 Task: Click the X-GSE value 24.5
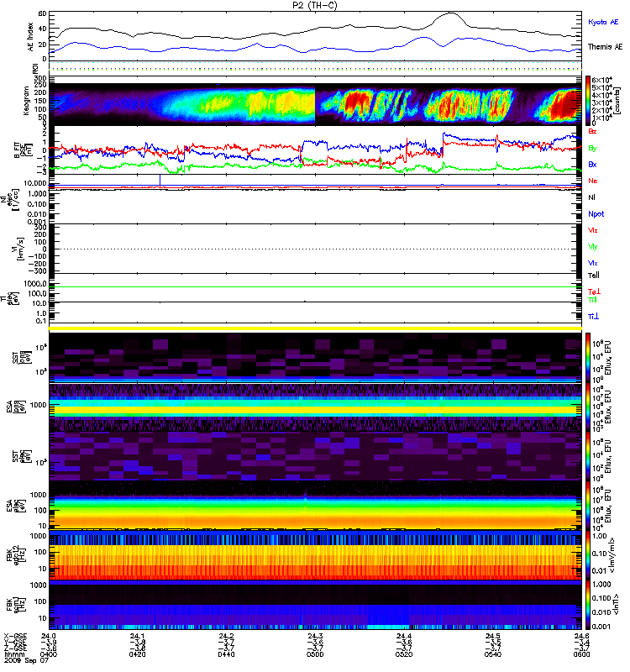coord(493,636)
